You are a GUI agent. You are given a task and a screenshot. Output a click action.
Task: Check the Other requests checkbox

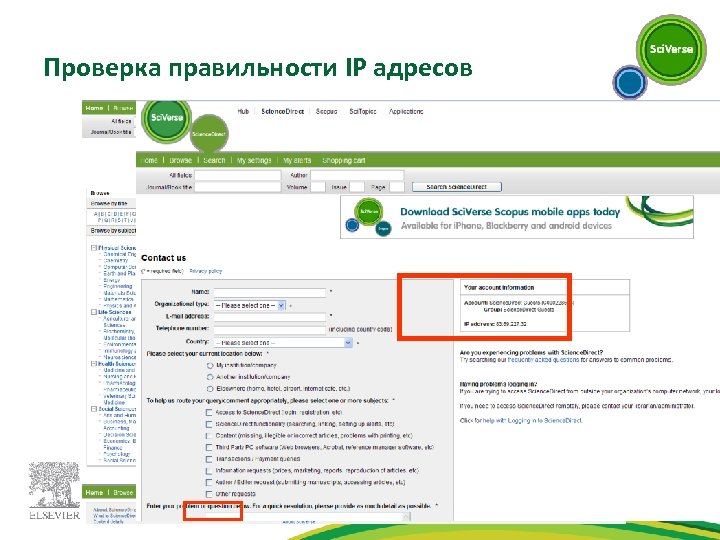pos(209,494)
